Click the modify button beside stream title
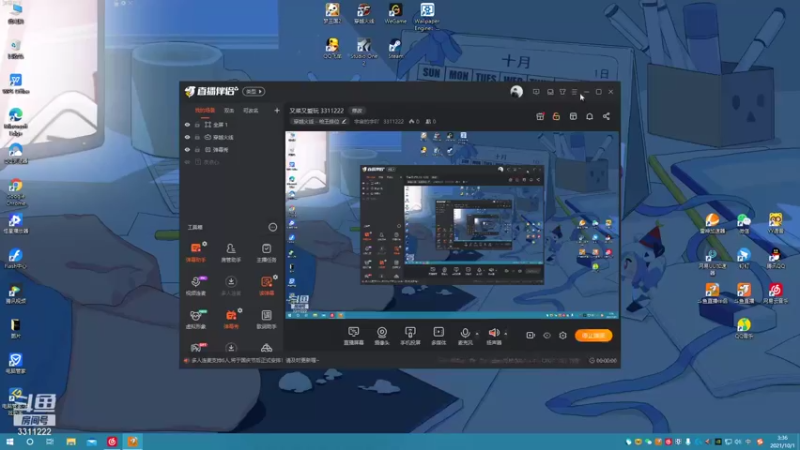 tap(357, 111)
